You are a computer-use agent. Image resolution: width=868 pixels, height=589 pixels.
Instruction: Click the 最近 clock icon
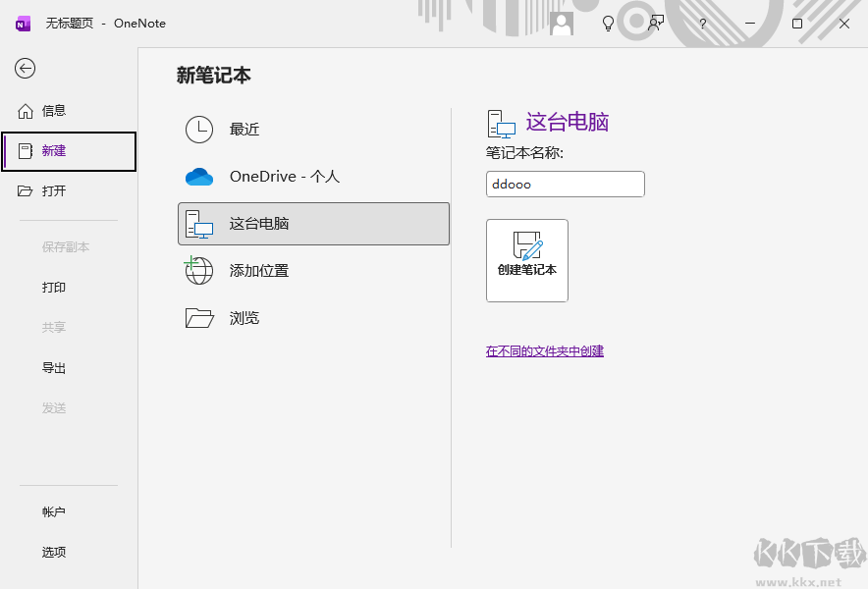point(198,129)
